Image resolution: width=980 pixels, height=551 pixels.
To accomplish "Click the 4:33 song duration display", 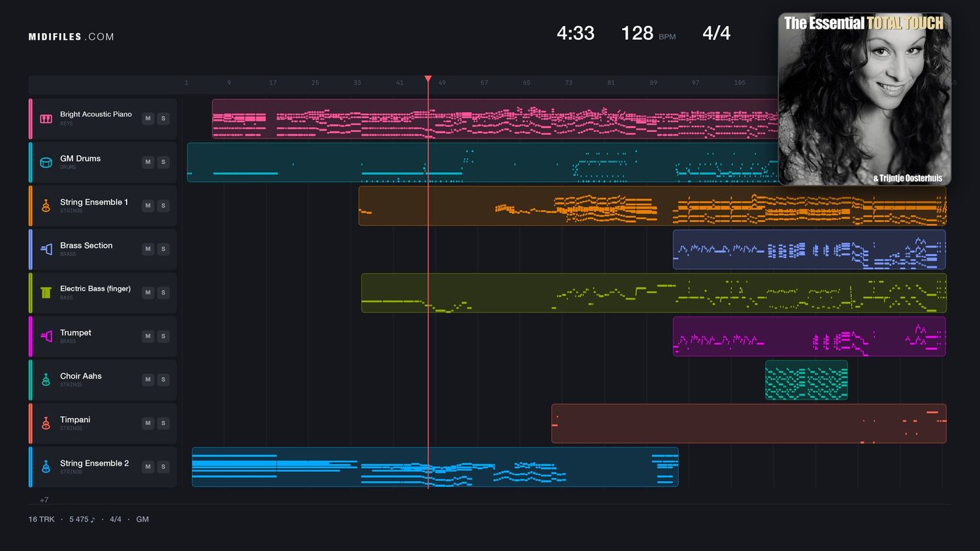I will [576, 33].
